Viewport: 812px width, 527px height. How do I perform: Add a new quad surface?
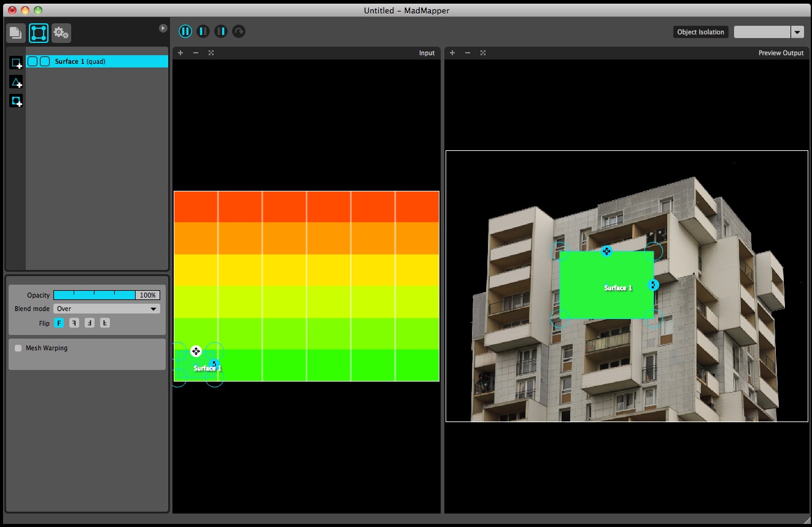tap(16, 63)
